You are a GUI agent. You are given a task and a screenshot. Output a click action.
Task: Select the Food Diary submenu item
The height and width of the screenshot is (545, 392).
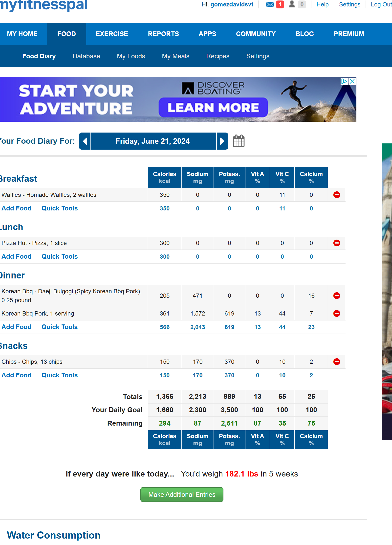[39, 56]
